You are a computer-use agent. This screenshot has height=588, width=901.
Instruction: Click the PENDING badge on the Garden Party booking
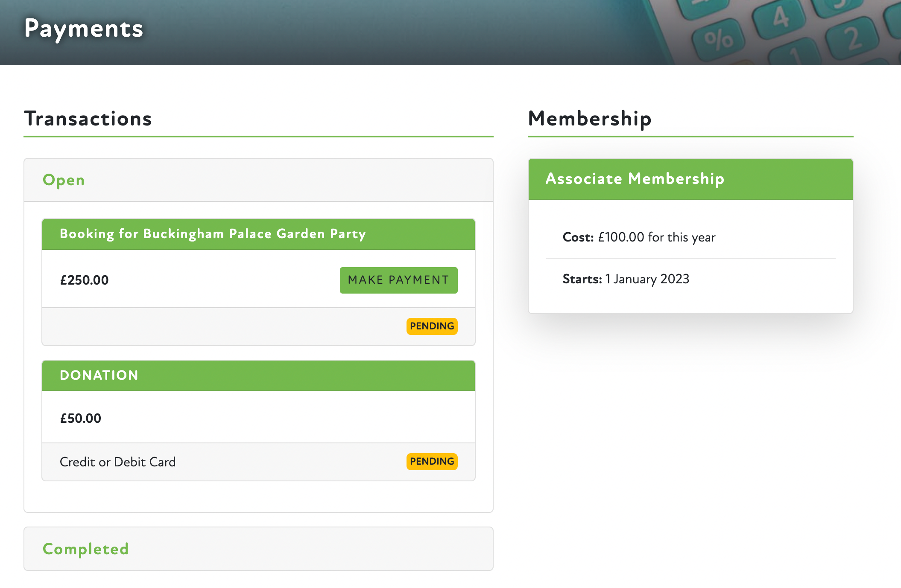click(432, 326)
